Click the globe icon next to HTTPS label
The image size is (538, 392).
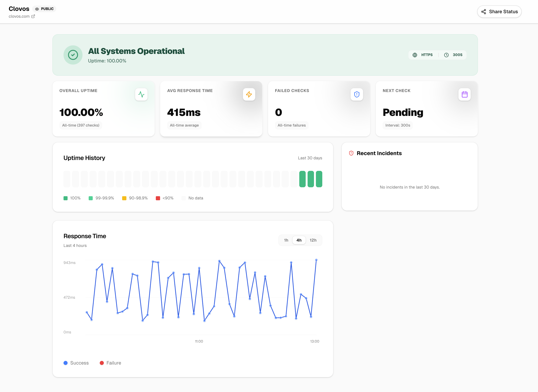coord(415,55)
